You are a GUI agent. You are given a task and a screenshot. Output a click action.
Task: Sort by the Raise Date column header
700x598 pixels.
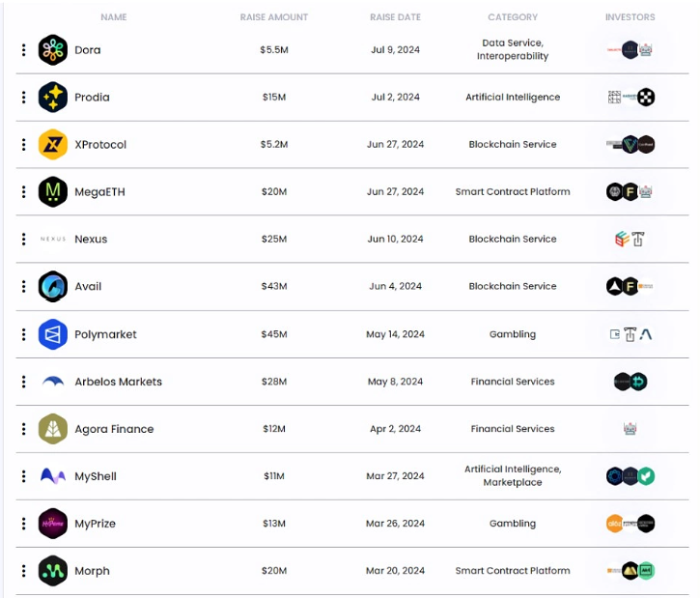coord(395,17)
